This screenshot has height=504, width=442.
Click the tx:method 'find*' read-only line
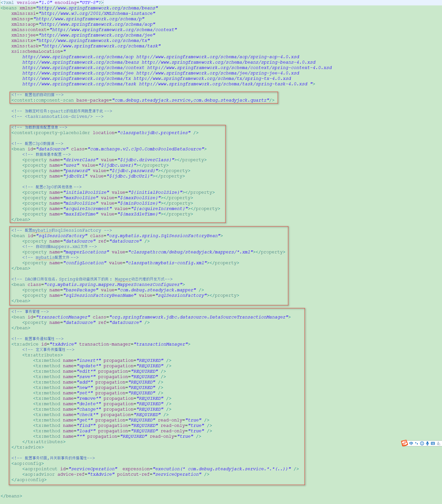[x=123, y=426]
